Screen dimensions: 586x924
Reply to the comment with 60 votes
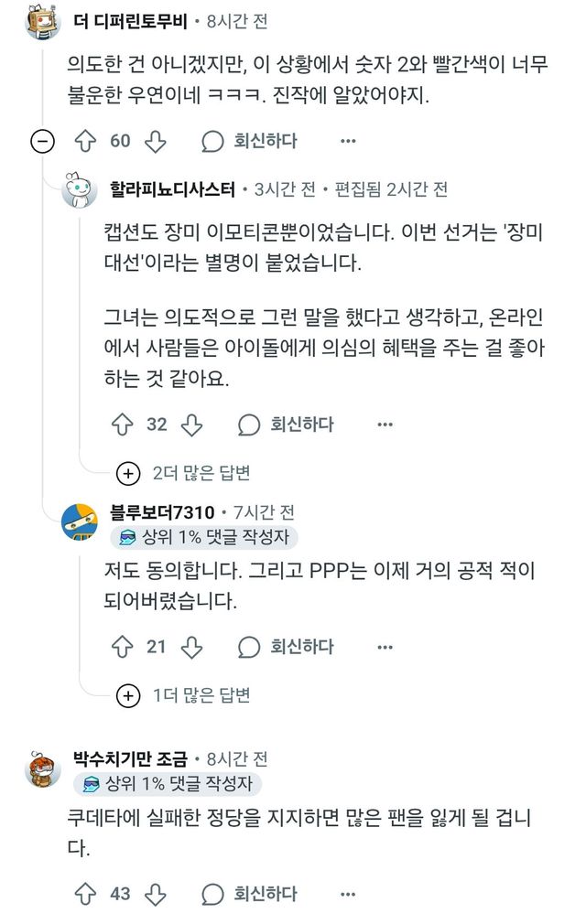(x=249, y=141)
